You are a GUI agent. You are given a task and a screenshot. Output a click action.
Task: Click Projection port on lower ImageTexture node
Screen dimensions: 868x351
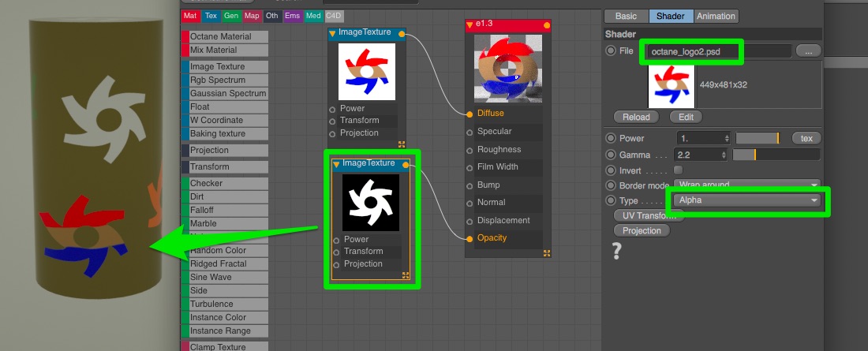click(337, 265)
